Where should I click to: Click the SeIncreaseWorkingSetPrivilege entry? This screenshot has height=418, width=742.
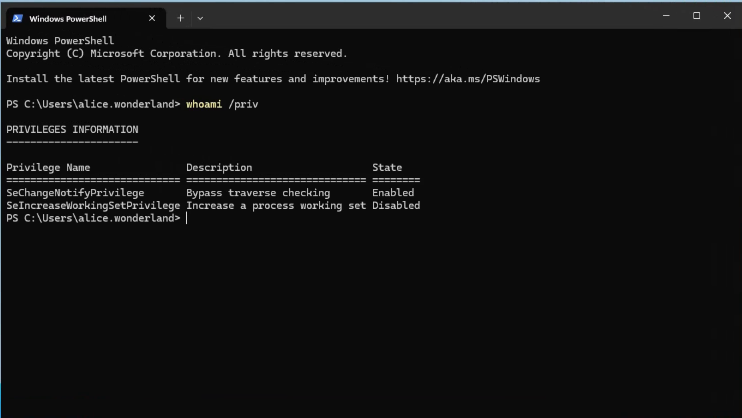pyautogui.click(x=93, y=205)
